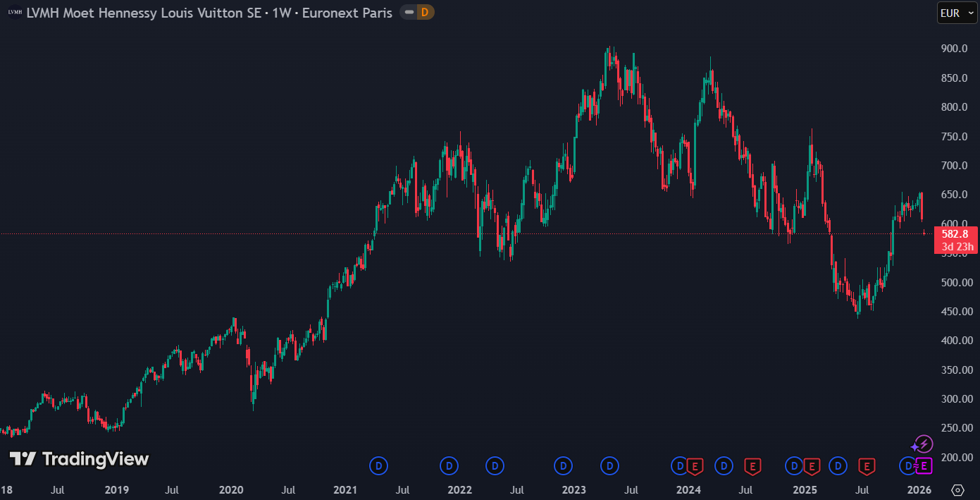Click the 2023 label on time axis
The image size is (980, 500).
[573, 489]
